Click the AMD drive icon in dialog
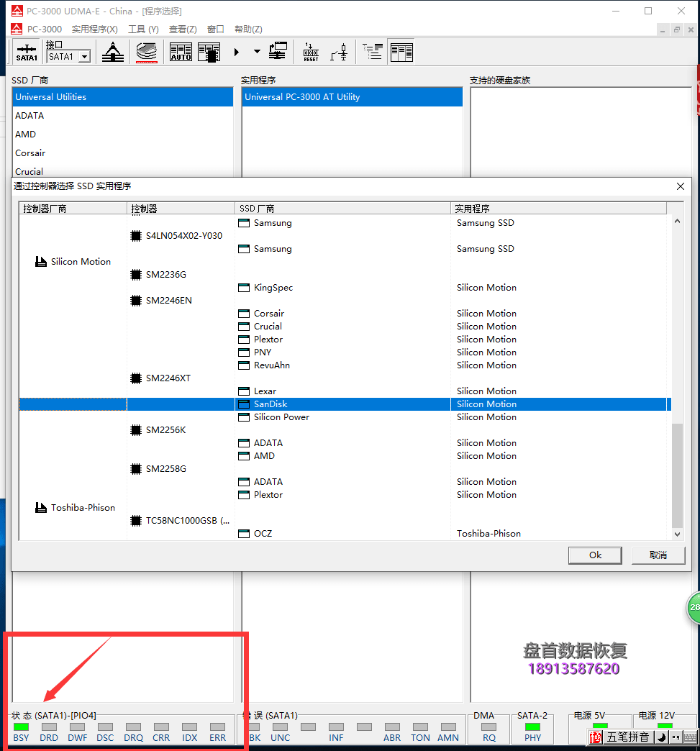This screenshot has width=700, height=751. [x=244, y=456]
